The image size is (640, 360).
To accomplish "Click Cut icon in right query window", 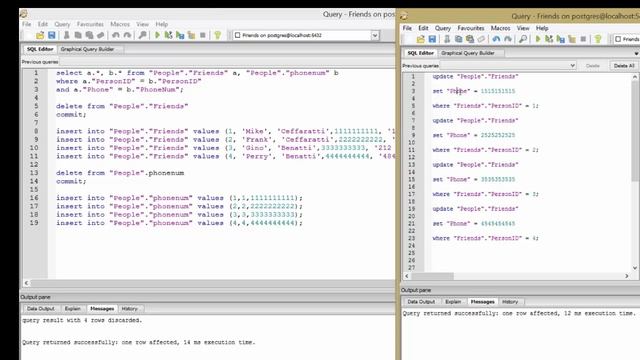I will 447,39.
